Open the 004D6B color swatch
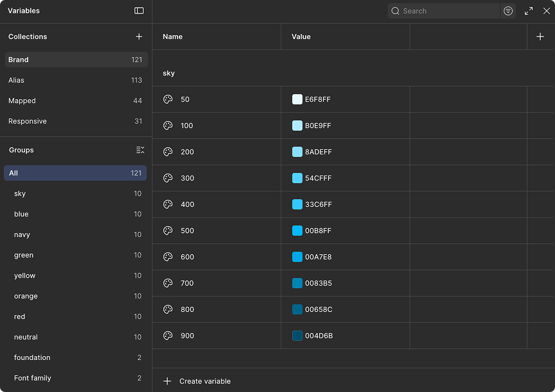Image resolution: width=555 pixels, height=392 pixels. coord(297,336)
